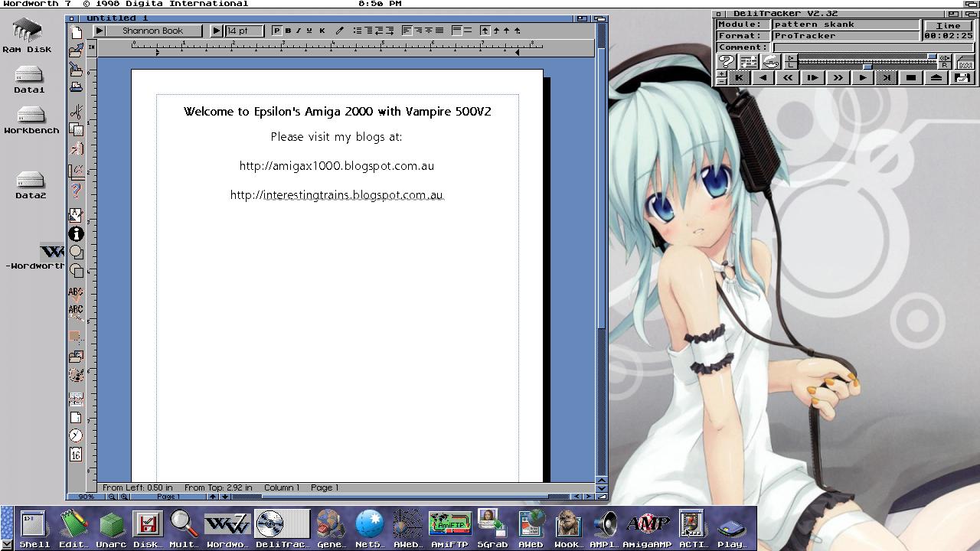The width and height of the screenshot is (980, 551).
Task: Click the blog link amigax1000.blogspot.com.au
Action: tap(337, 165)
